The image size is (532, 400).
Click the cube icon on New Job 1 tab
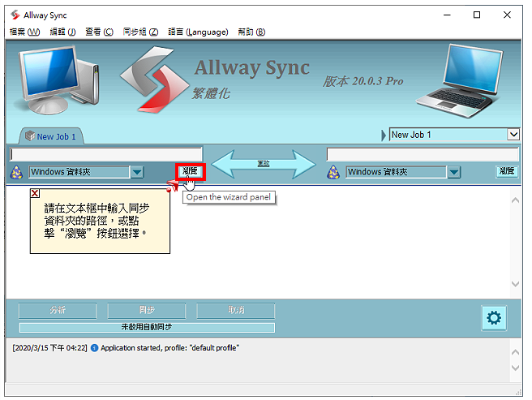(x=30, y=136)
